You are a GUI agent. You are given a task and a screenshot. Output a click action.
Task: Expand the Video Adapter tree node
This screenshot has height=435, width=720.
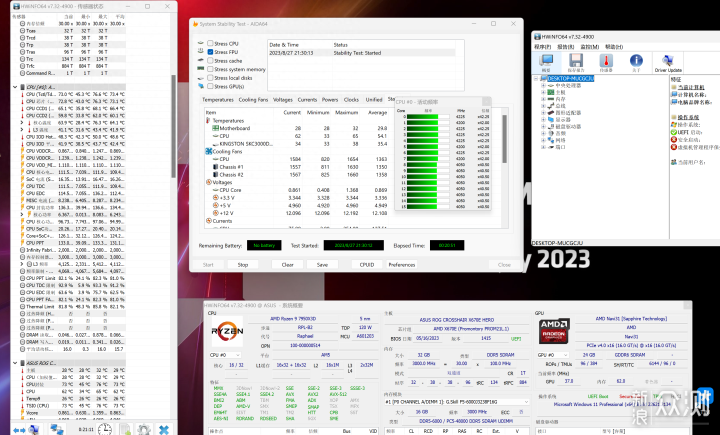point(543,113)
